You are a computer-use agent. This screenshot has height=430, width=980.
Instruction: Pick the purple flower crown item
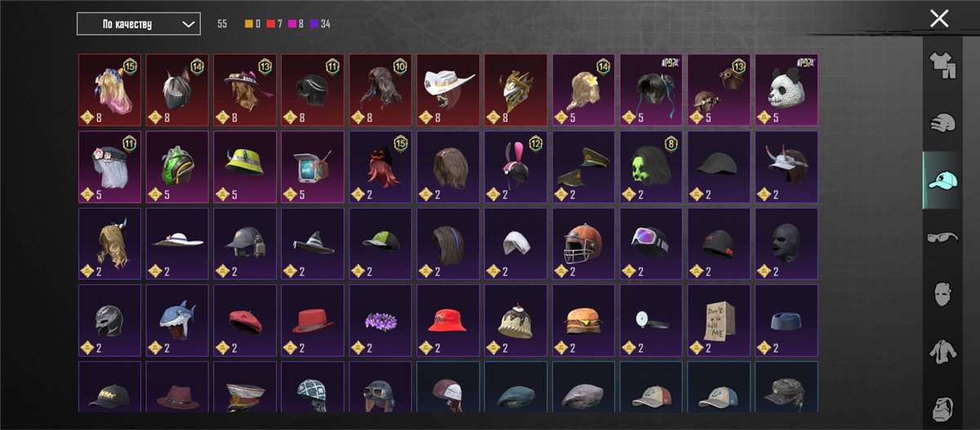coord(381,320)
